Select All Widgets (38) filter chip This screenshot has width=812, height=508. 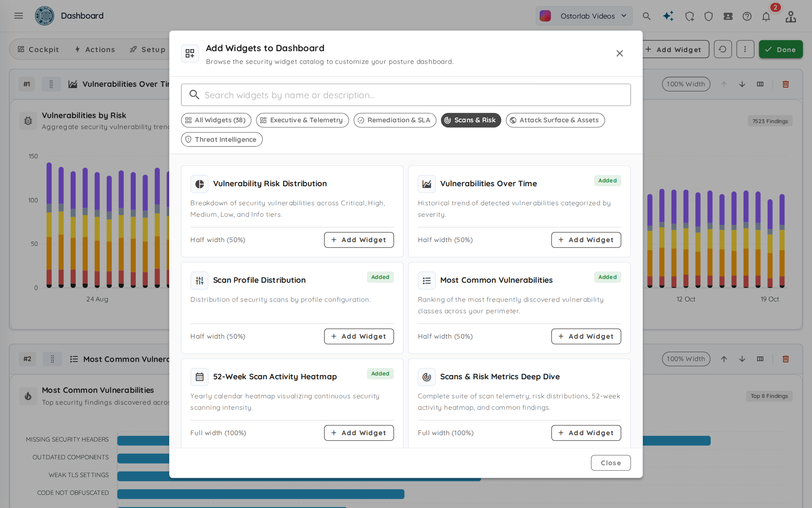216,120
